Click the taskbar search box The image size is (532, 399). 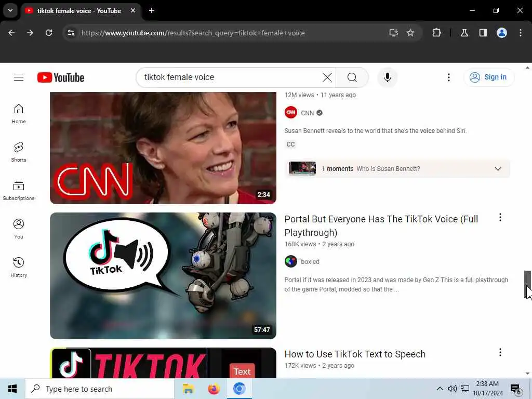(x=100, y=389)
